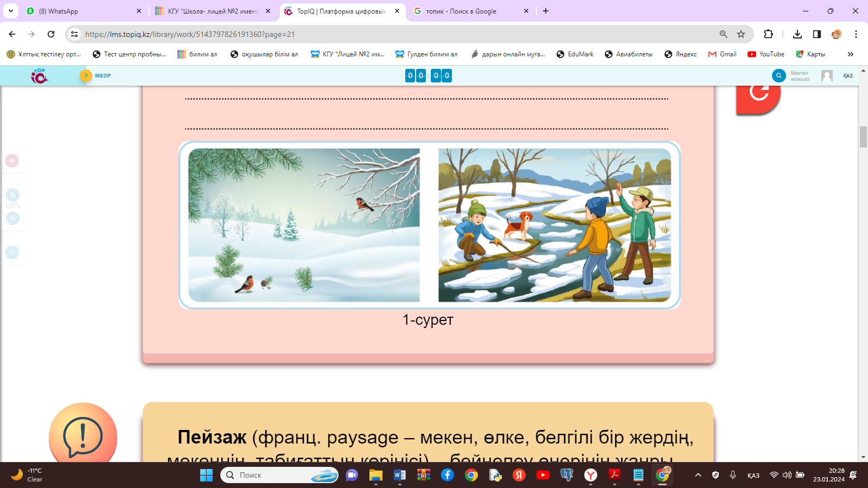Expand the МӘЗІР menu with the yellow arrow
This screenshot has width=868, height=488.
[x=86, y=75]
